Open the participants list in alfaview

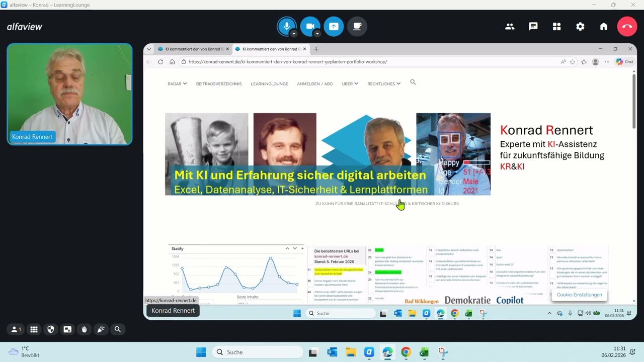[510, 27]
